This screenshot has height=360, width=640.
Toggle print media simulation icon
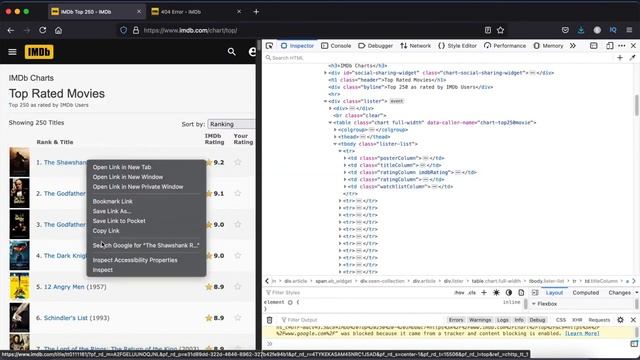tap(521, 293)
